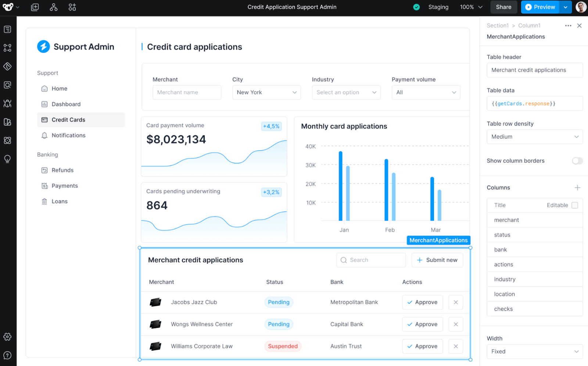Open the inspect search icon in sidebar

[x=7, y=85]
